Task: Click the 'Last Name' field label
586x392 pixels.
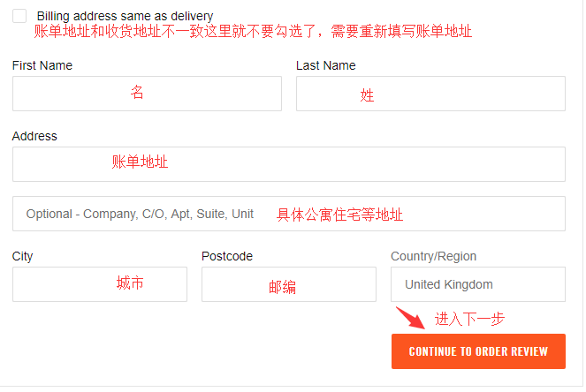Action: pyautogui.click(x=325, y=65)
